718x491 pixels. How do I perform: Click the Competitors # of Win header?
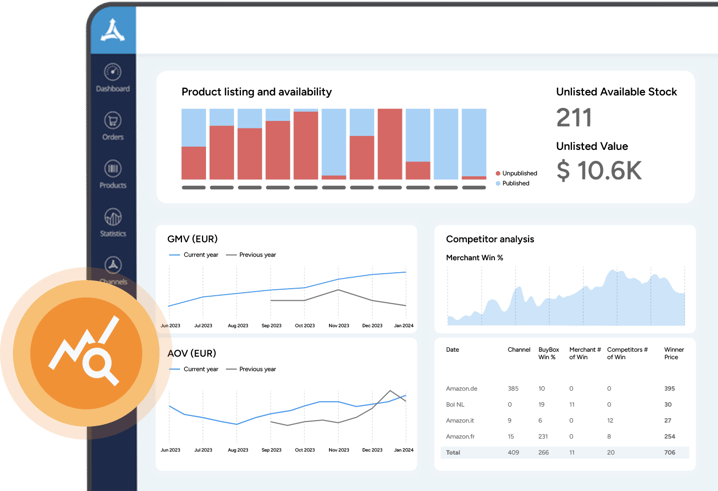[627, 353]
